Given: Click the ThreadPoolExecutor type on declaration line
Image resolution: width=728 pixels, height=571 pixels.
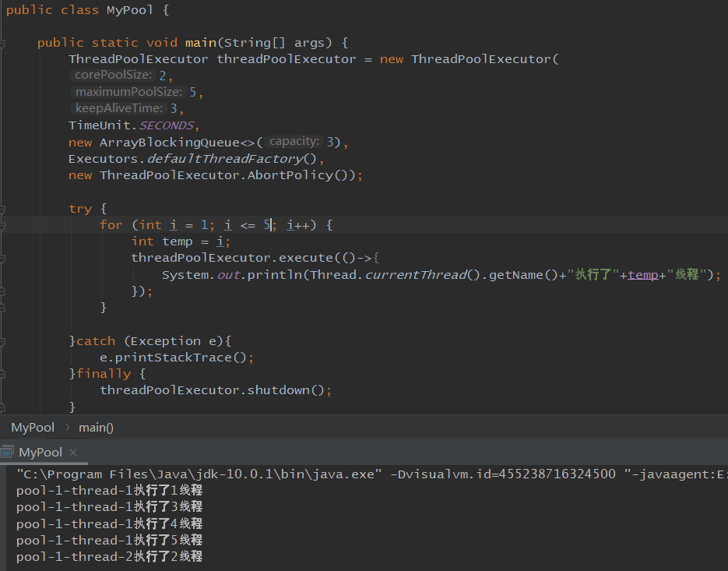Looking at the screenshot, I should pos(139,59).
